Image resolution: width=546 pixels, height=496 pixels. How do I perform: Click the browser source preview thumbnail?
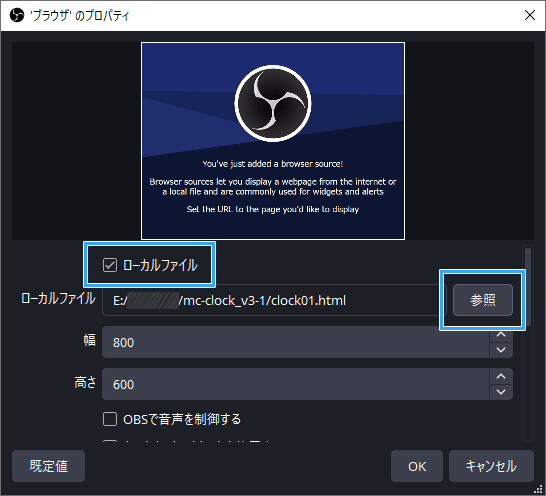pyautogui.click(x=273, y=141)
